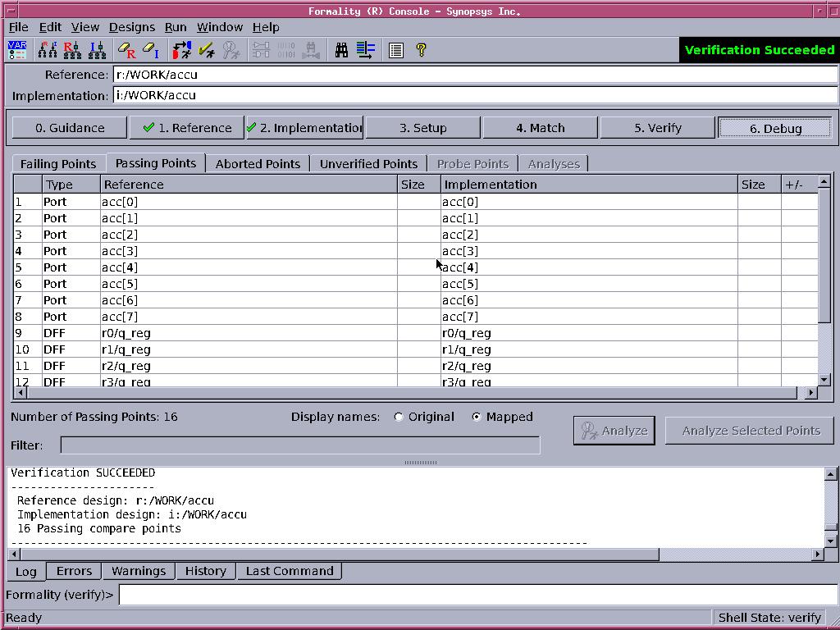This screenshot has width=840, height=630.
Task: Open the Run menu
Action: 176,27
